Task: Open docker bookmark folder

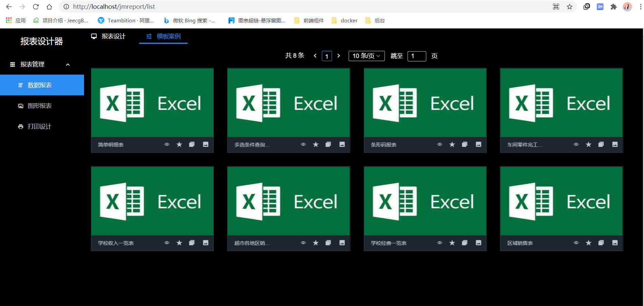Action: 344,21
